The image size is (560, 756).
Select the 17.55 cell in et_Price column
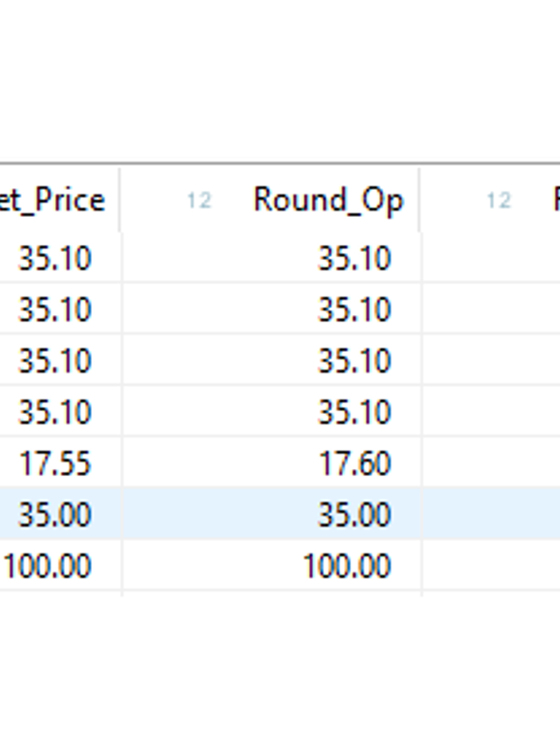[x=60, y=462]
